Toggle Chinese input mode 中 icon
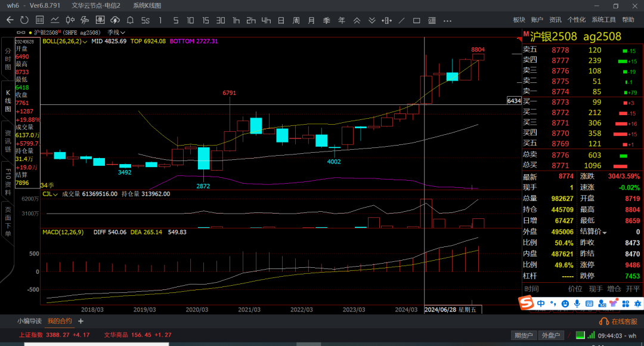Image resolution: width=644 pixels, height=346 pixels. 541,303
